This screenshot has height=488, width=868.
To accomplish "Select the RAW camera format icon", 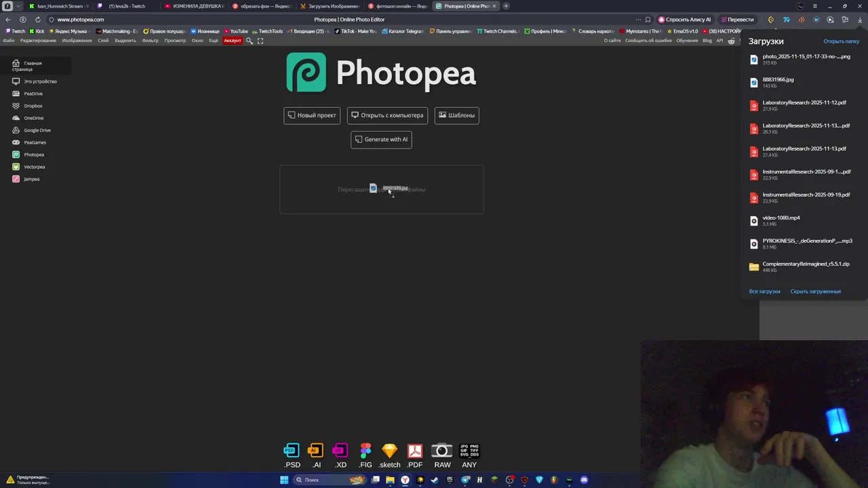I will 442,455.
